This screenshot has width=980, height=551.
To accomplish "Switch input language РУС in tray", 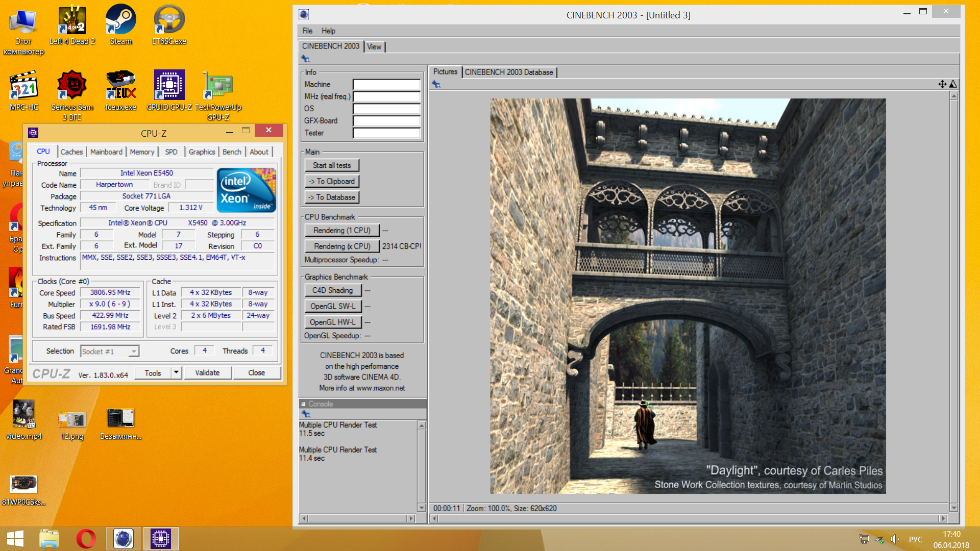I will tap(916, 539).
